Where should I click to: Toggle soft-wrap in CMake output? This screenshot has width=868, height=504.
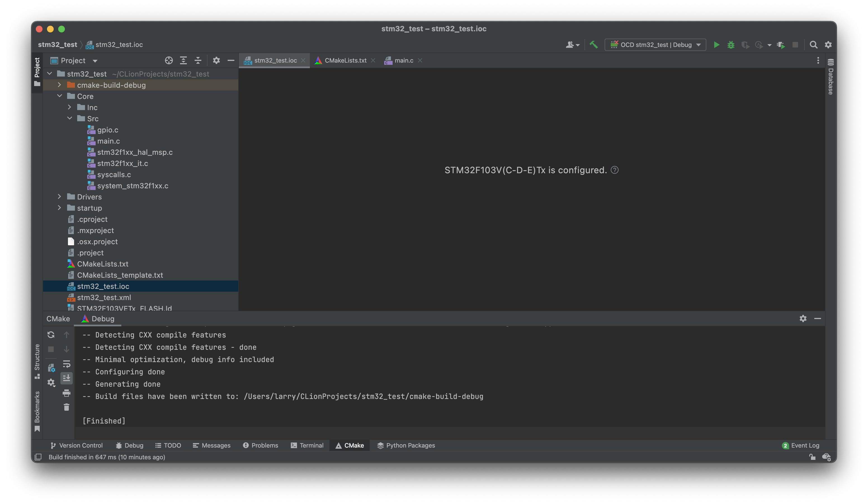67,364
